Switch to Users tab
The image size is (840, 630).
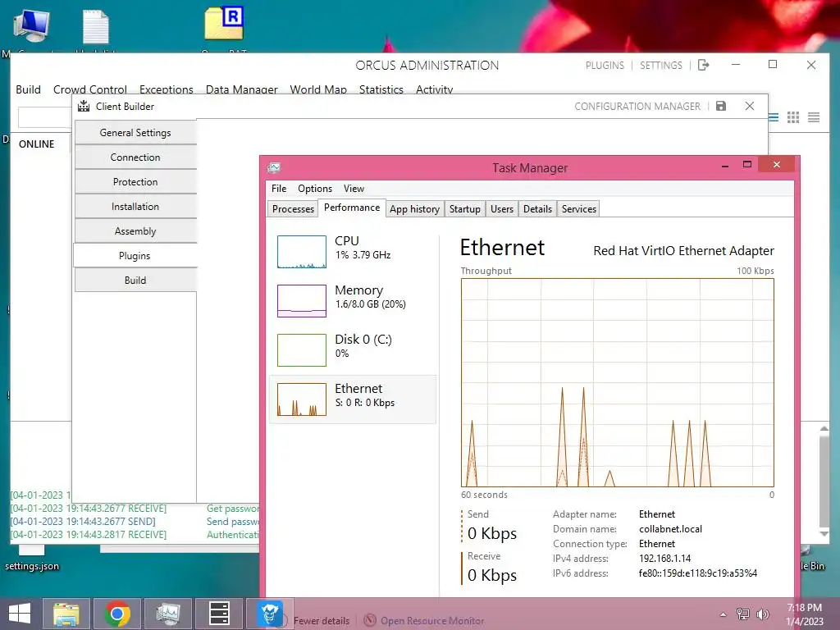point(502,209)
